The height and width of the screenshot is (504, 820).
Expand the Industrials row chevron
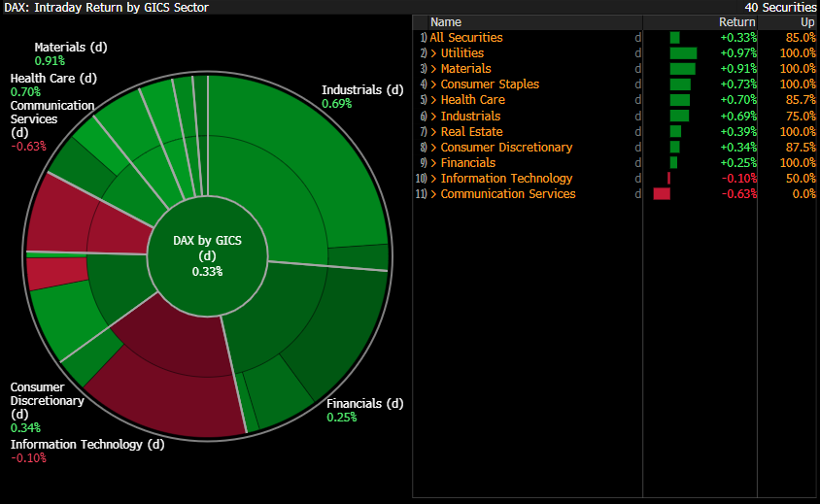pyautogui.click(x=433, y=117)
